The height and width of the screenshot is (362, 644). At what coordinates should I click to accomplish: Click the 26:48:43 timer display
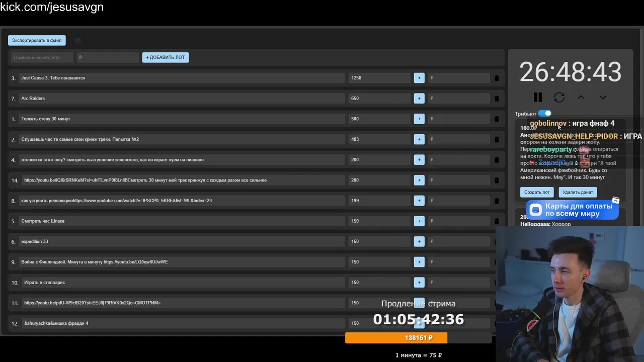[571, 72]
